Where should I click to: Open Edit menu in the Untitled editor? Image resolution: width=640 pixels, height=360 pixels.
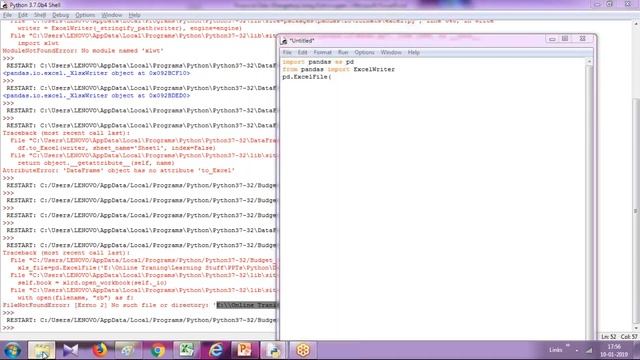coord(302,52)
